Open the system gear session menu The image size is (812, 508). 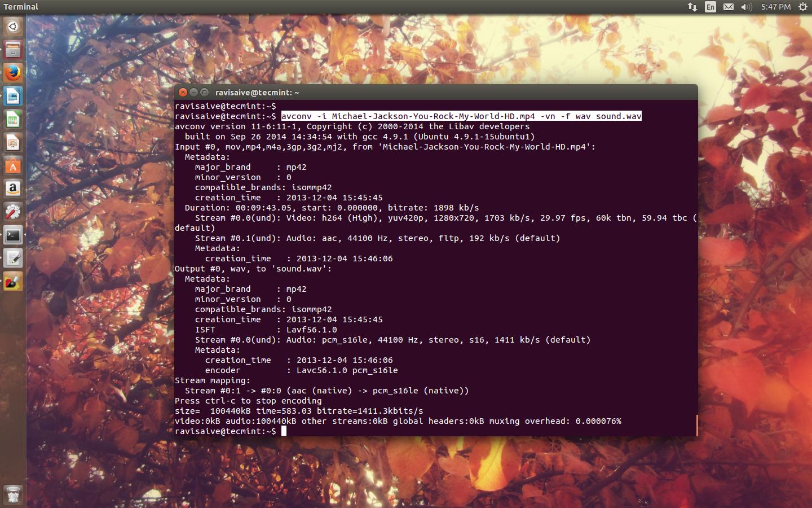click(802, 7)
